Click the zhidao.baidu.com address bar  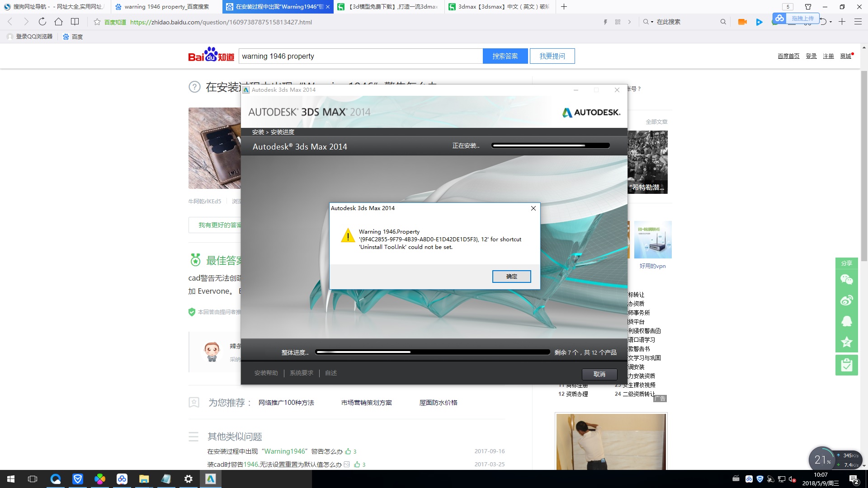(221, 22)
